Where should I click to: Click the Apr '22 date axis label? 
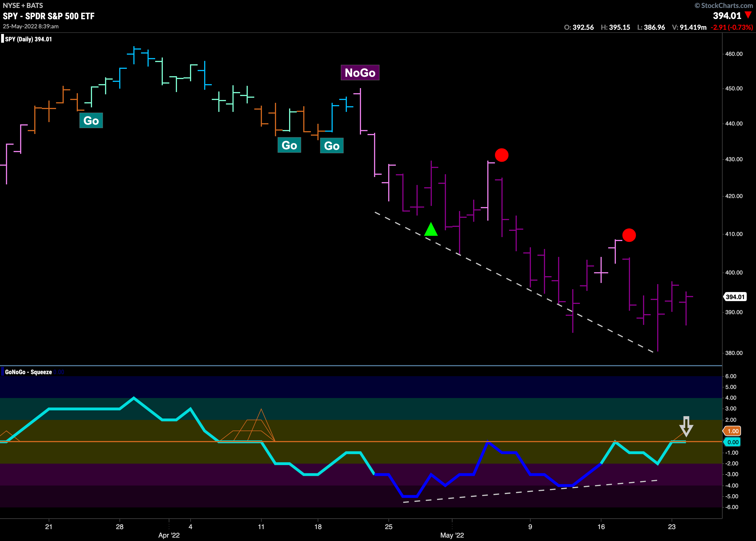[x=169, y=535]
